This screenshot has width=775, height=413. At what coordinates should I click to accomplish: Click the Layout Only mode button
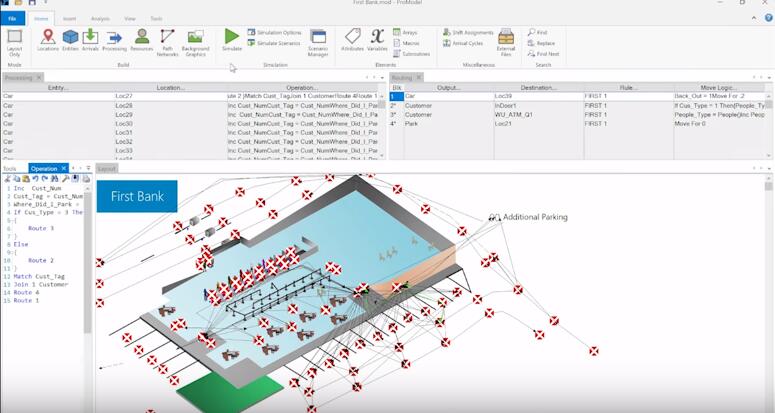(x=14, y=42)
